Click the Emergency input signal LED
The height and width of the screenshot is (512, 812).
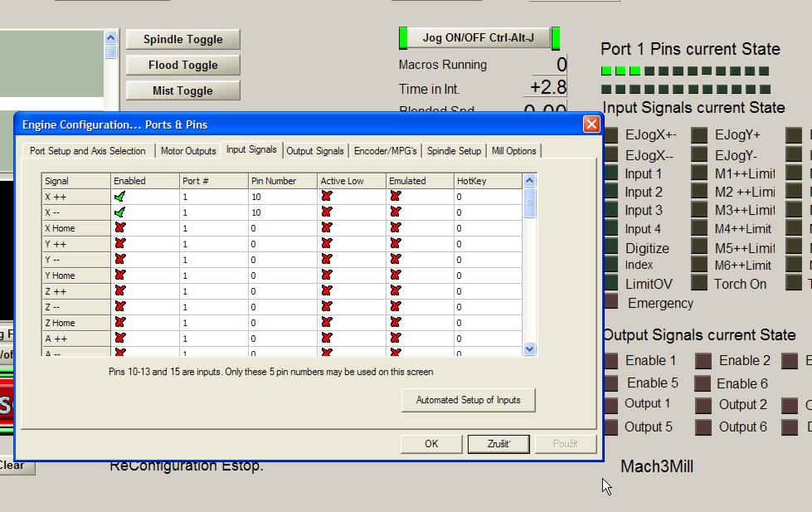point(611,302)
